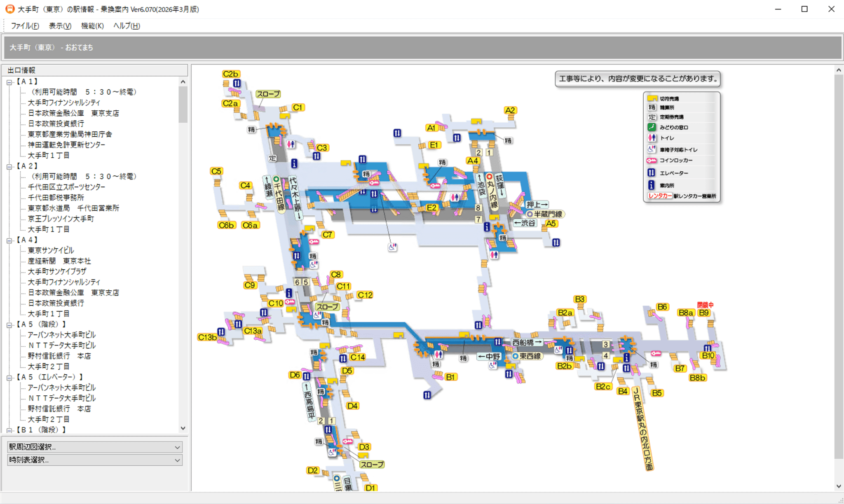Click the B8b exit marker
The width and height of the screenshot is (844, 504).
697,378
